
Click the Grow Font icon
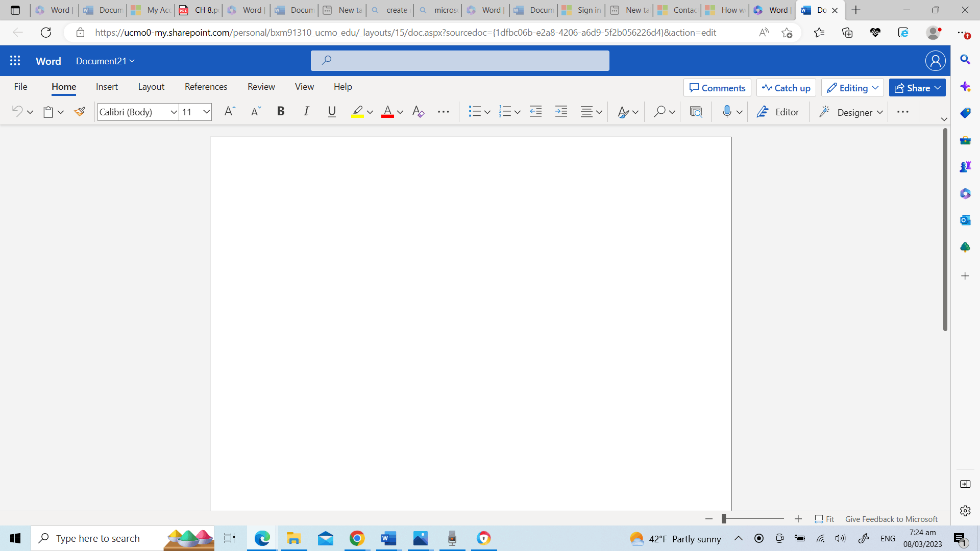(x=230, y=112)
